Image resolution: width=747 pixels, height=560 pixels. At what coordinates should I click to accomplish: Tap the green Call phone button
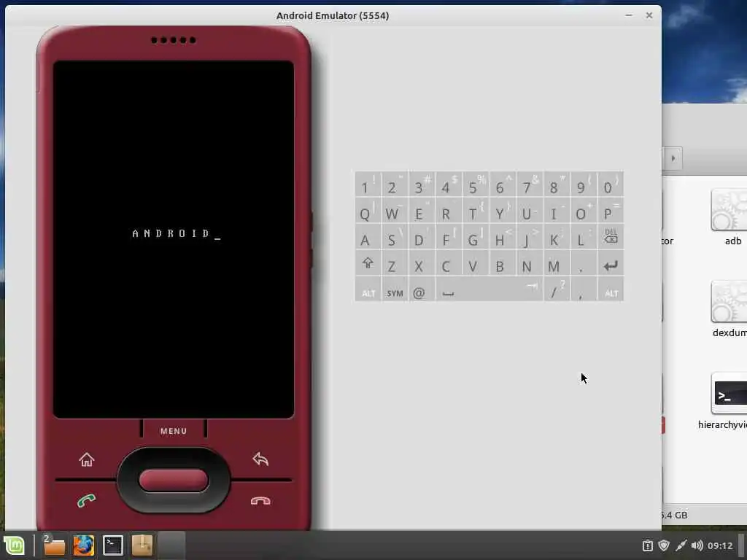[x=87, y=500]
